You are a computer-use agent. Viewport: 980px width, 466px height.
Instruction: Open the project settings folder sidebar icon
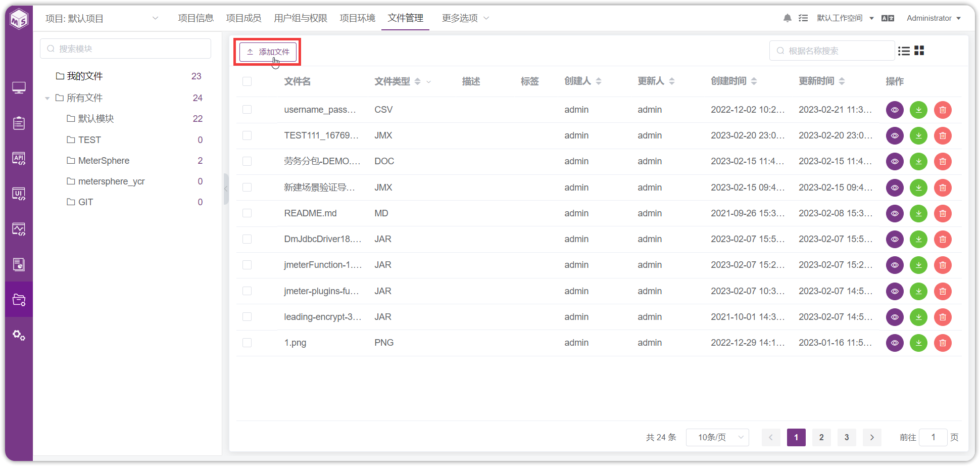click(x=19, y=300)
